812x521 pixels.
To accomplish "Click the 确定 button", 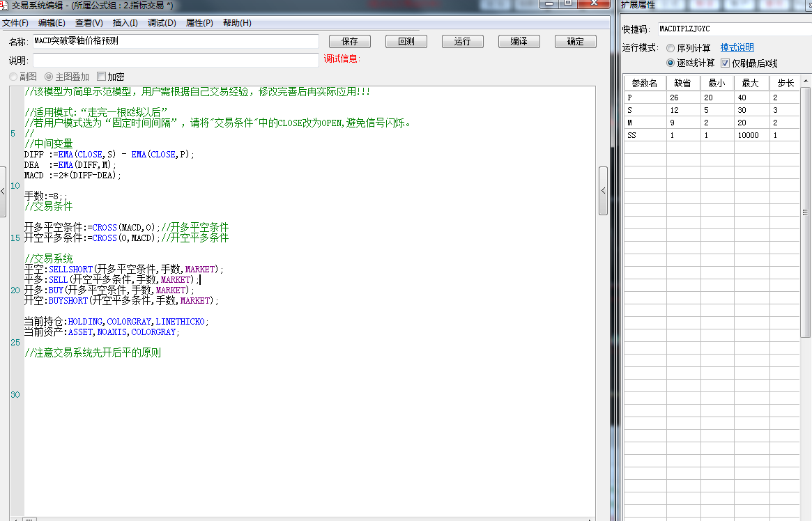I will coord(575,41).
